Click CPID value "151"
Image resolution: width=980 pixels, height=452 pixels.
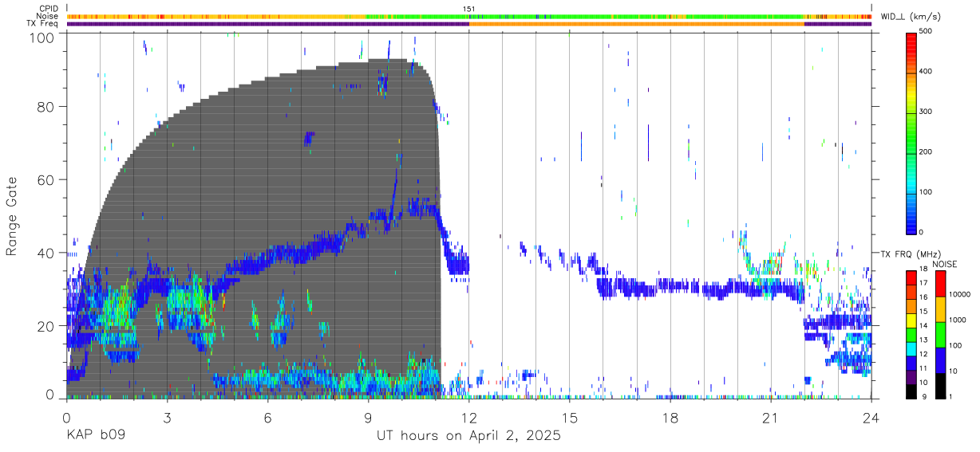coord(469,9)
